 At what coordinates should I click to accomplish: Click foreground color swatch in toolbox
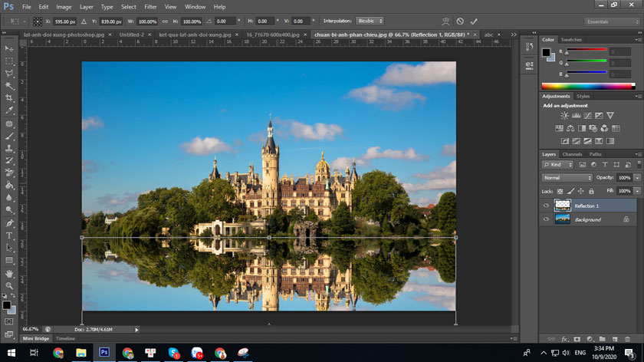click(7, 305)
